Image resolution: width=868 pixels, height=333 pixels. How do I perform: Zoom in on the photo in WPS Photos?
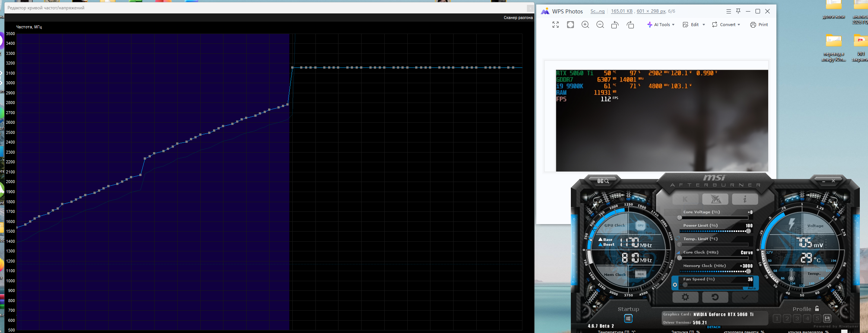[585, 25]
